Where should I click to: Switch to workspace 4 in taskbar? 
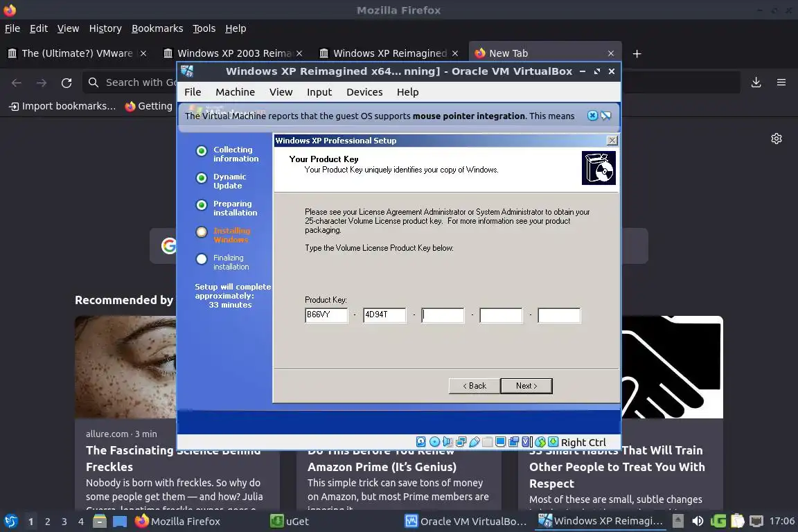[81, 522]
